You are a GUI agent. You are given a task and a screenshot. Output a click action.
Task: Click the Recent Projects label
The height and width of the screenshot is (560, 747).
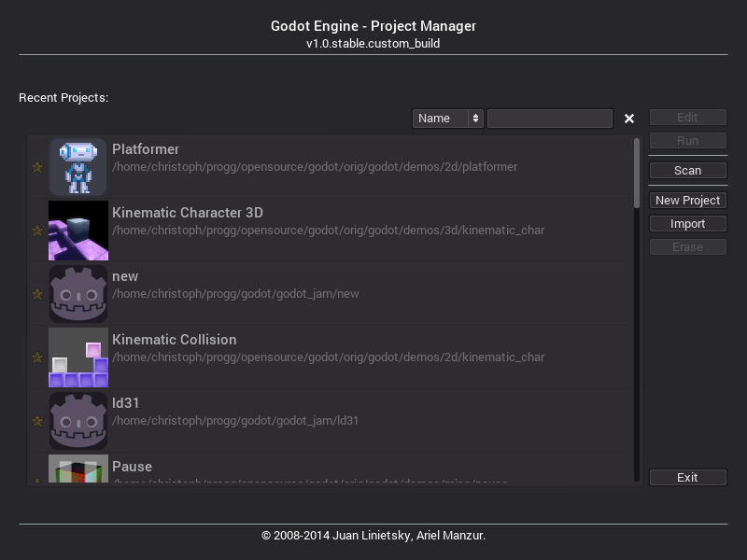tap(63, 98)
